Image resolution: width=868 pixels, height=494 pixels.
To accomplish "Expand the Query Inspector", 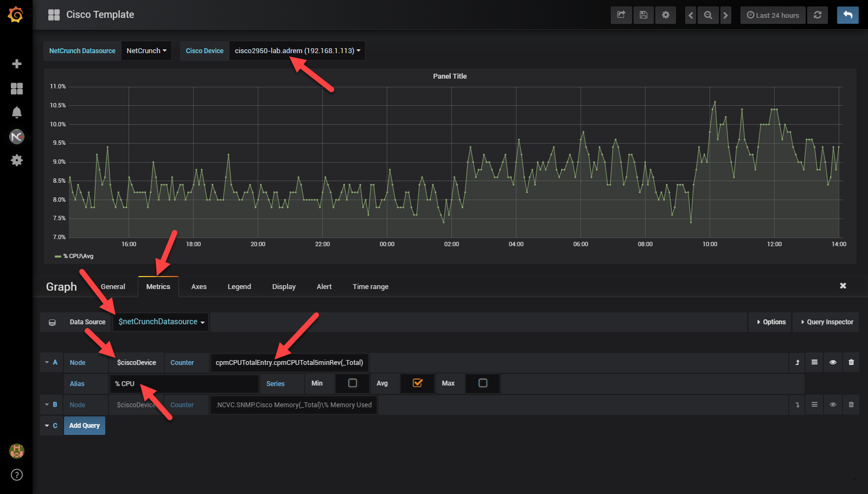I will [827, 322].
